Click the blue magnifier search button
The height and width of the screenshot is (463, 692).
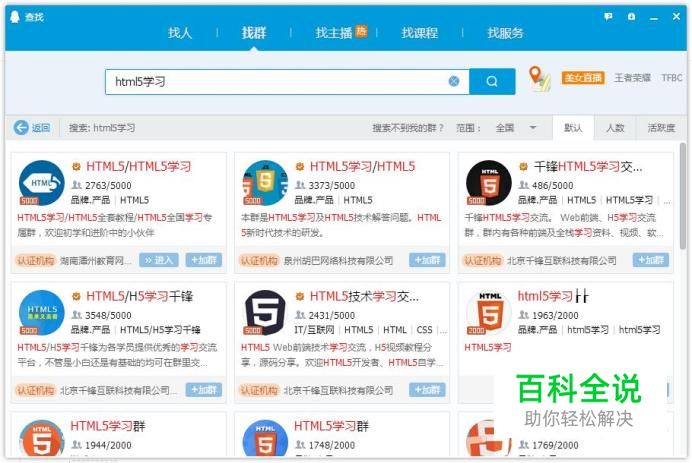492,81
